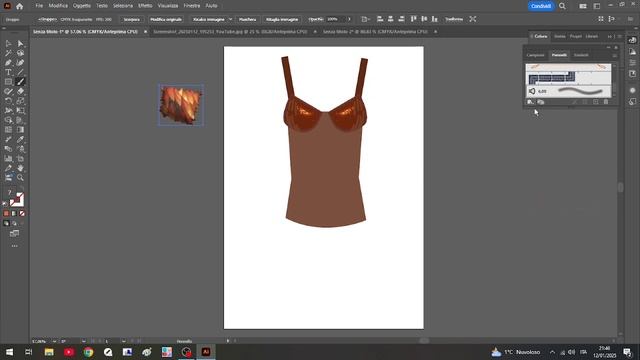The width and height of the screenshot is (640, 360).
Task: Click the Maschera button
Action: click(247, 19)
